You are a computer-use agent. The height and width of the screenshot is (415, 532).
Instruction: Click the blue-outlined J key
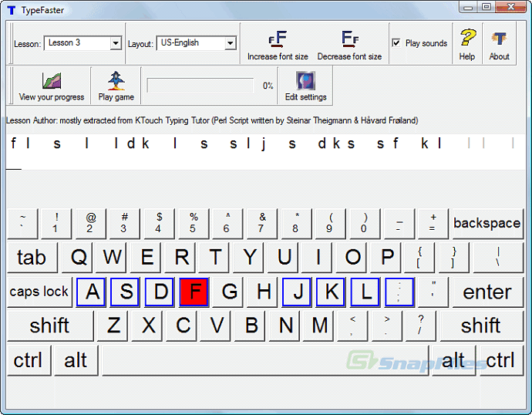[297, 292]
